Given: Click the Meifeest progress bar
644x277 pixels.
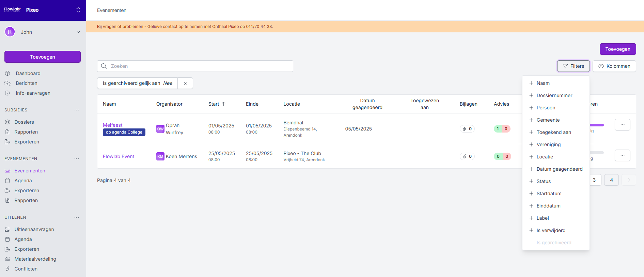Looking at the screenshot, I should [597, 125].
